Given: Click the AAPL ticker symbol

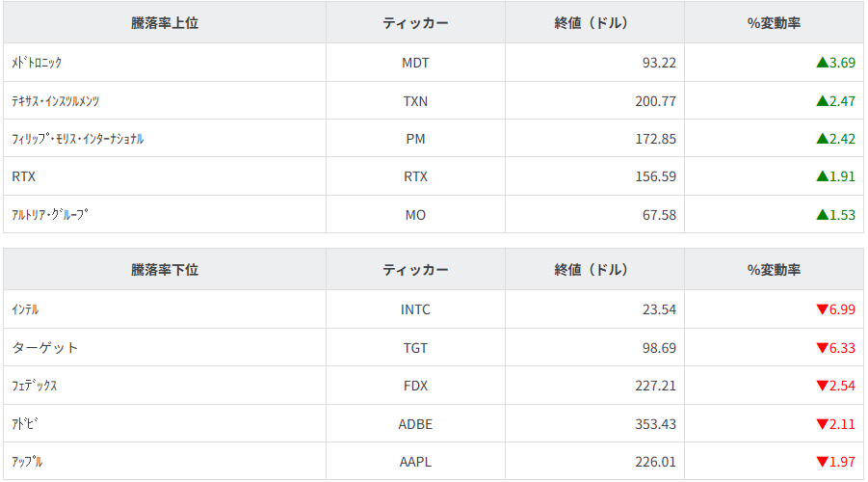Looking at the screenshot, I should click(415, 462).
